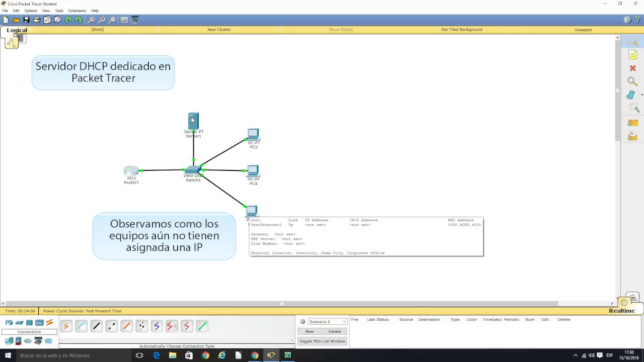Select the Connections lightning category

[x=49, y=323]
